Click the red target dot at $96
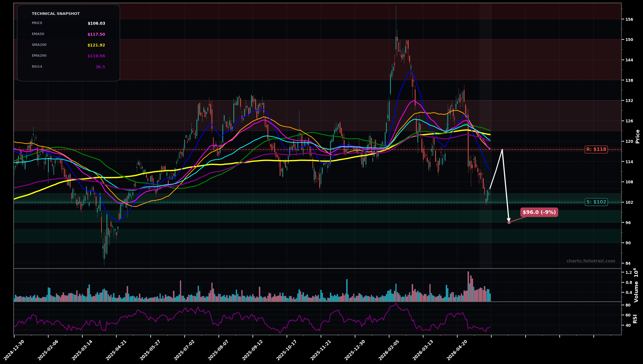Image resolution: width=643 pixels, height=364 pixels. click(509, 222)
